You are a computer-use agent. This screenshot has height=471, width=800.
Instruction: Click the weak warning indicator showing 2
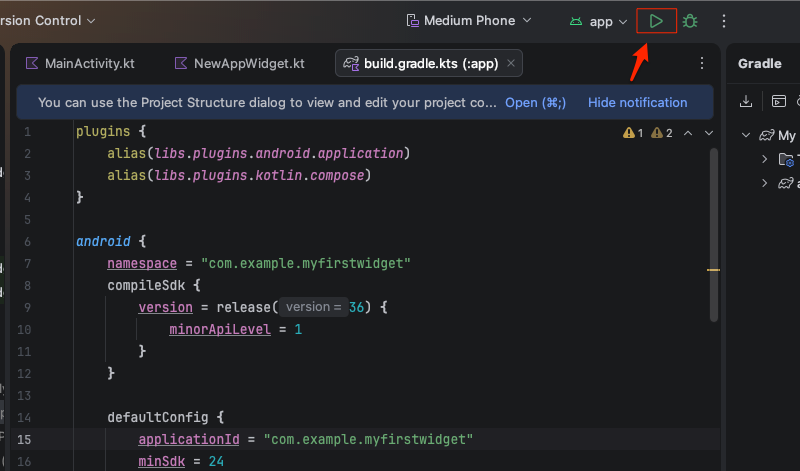[x=662, y=133]
